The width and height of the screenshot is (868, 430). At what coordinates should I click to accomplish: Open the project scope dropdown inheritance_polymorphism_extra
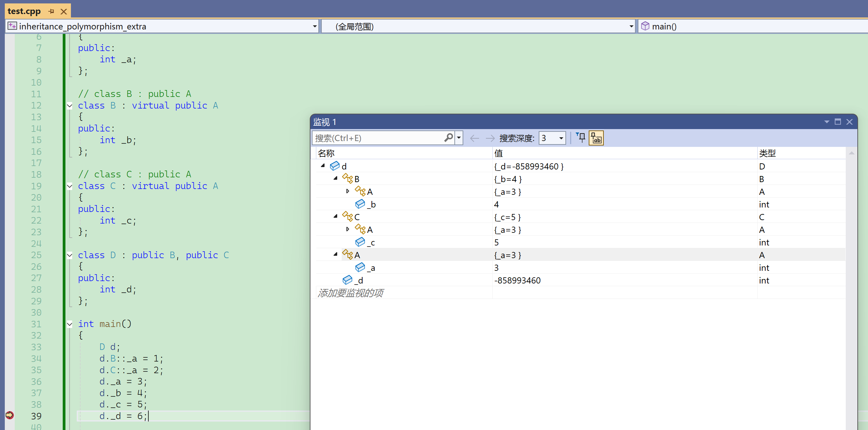point(315,26)
